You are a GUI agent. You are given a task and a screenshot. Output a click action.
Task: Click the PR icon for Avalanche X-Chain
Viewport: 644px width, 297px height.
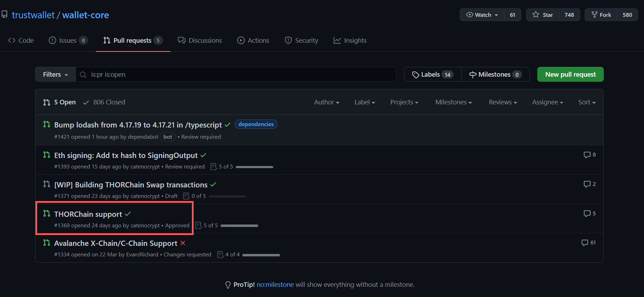47,243
